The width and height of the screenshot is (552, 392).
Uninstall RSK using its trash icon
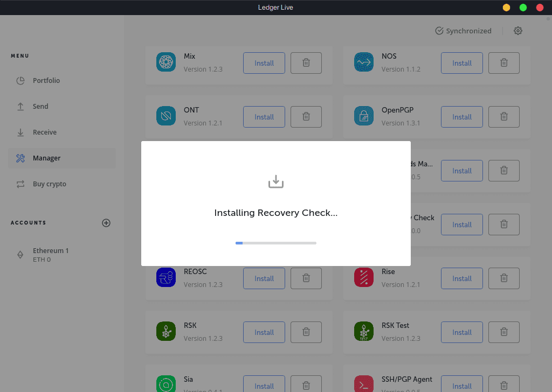[x=306, y=332]
